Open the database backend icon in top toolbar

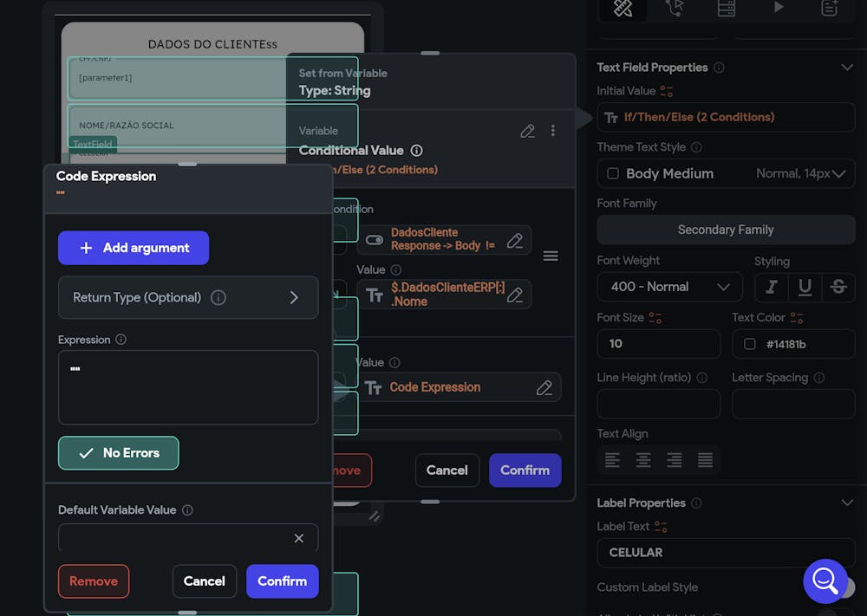coord(727,10)
